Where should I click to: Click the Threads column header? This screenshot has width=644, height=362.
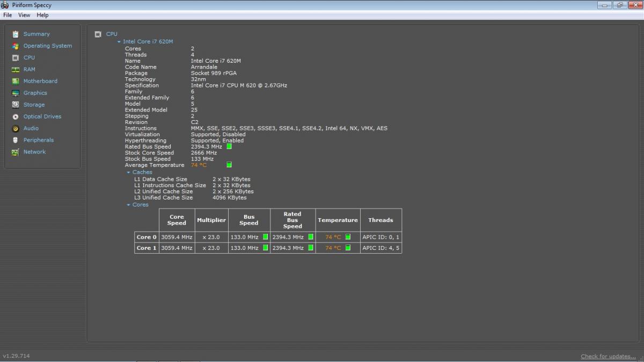coord(380,220)
